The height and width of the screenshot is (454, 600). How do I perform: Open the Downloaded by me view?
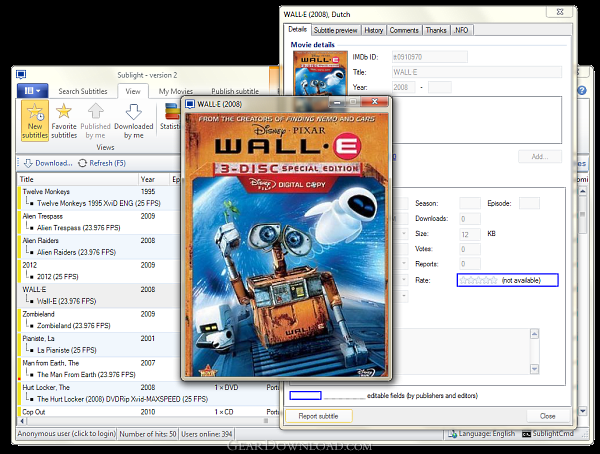(x=134, y=121)
